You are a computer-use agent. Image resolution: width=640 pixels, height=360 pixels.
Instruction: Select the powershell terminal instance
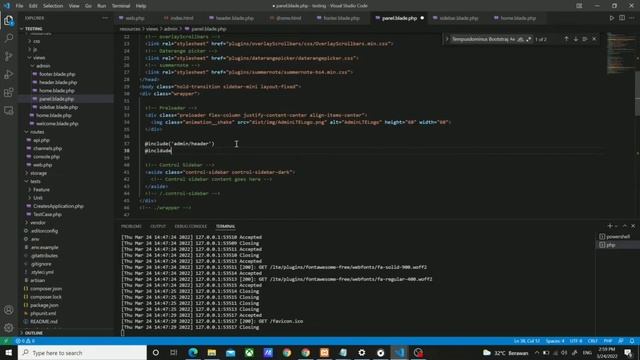pyautogui.click(x=618, y=237)
